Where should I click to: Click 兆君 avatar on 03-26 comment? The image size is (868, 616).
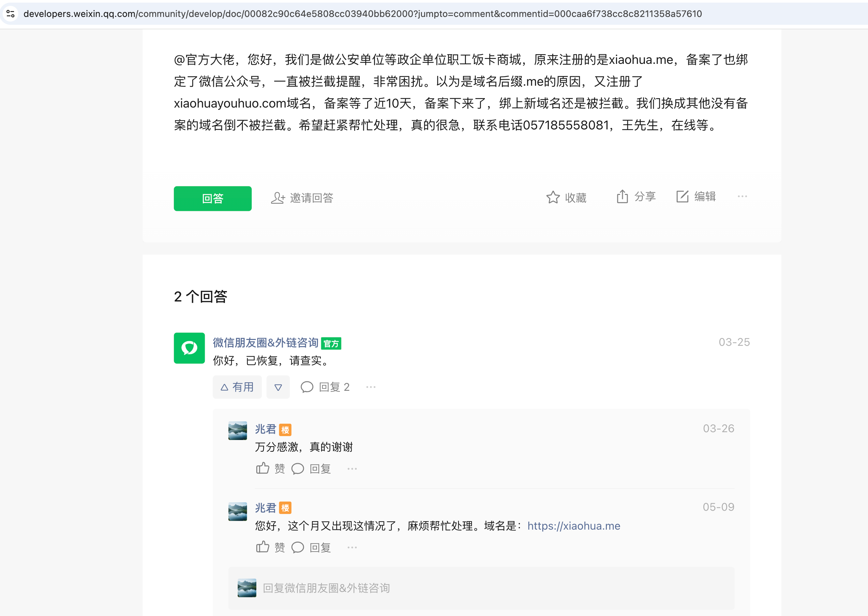click(x=237, y=431)
